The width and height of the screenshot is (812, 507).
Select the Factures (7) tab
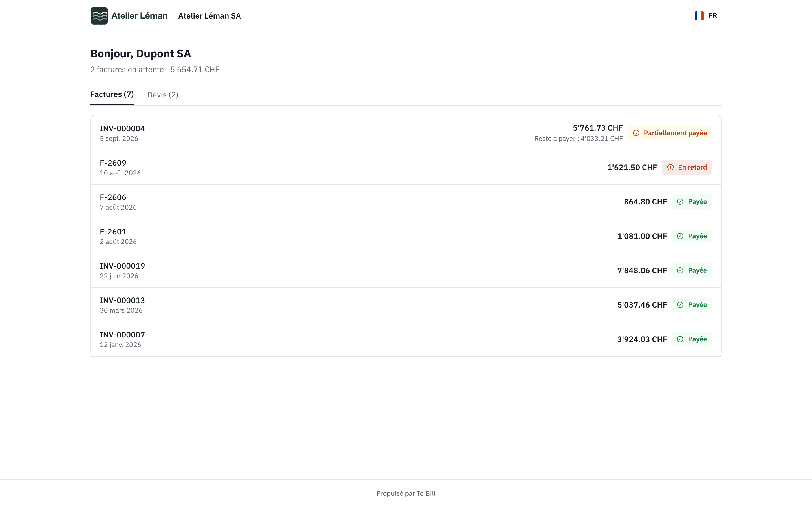(x=112, y=95)
